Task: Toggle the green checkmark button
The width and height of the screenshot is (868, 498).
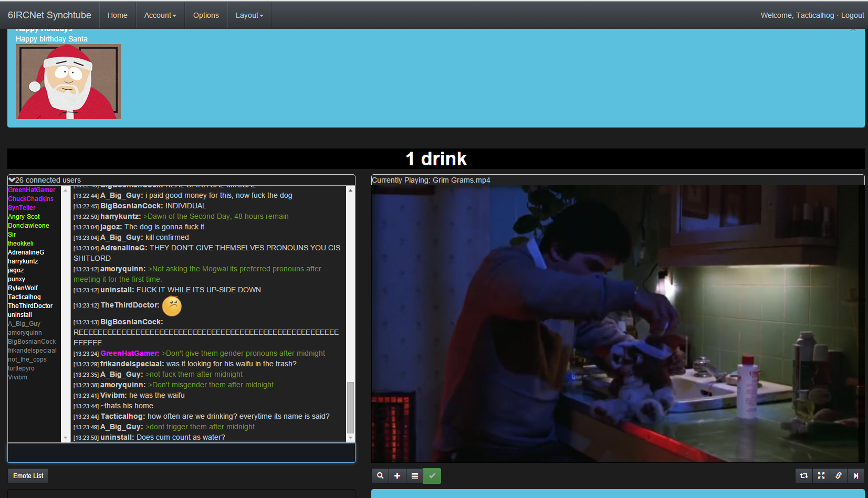Action: click(432, 476)
